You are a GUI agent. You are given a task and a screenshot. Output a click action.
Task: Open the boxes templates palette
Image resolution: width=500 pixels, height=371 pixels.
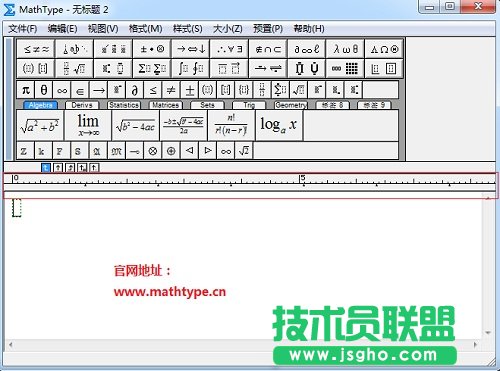tap(384, 69)
